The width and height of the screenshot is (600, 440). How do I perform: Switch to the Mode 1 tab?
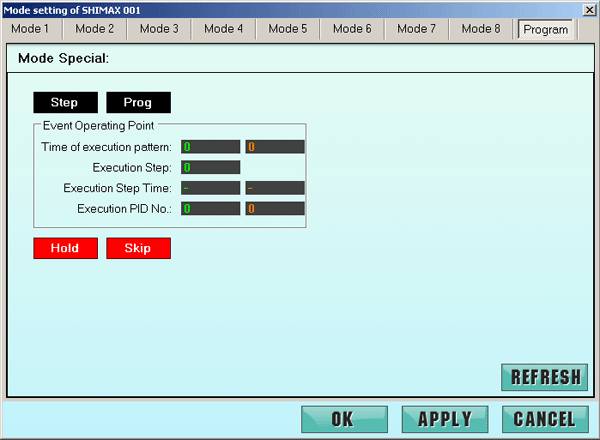[30, 29]
